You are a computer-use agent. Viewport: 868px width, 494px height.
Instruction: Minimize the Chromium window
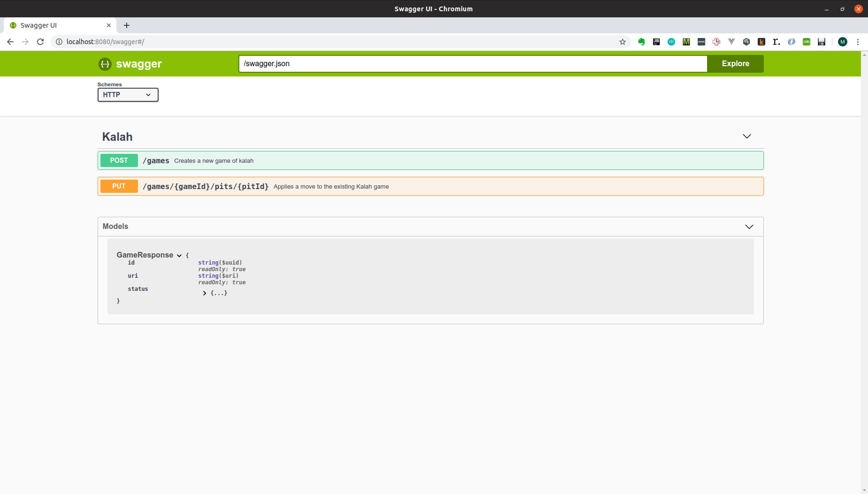click(x=827, y=9)
